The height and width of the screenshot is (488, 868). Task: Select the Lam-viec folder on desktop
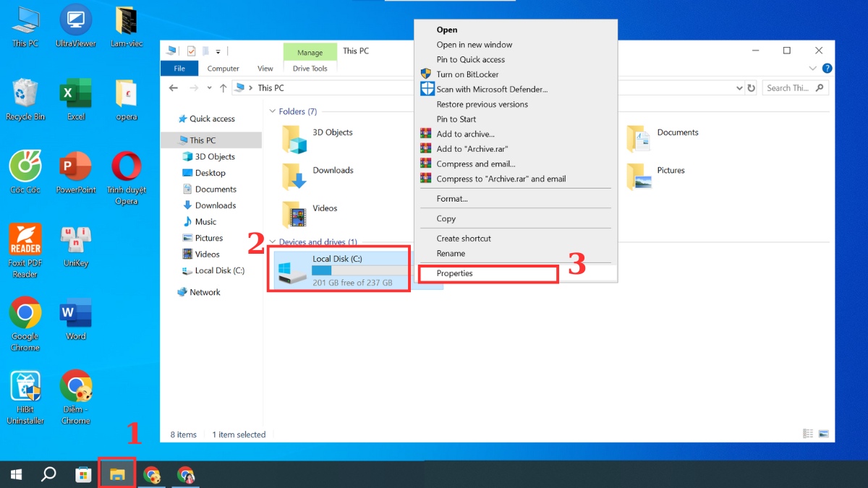pos(127,26)
